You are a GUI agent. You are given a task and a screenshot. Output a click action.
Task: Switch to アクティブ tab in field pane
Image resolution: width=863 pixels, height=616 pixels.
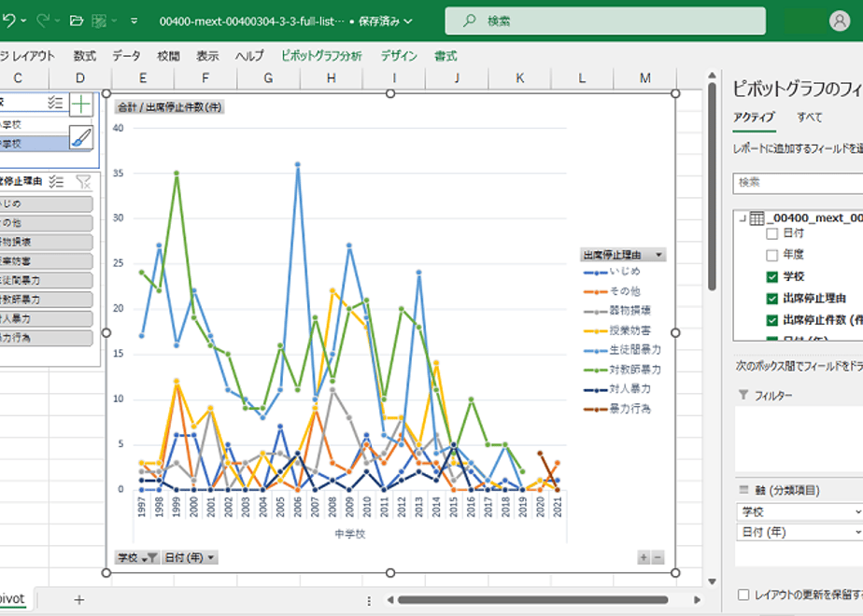coord(754,118)
